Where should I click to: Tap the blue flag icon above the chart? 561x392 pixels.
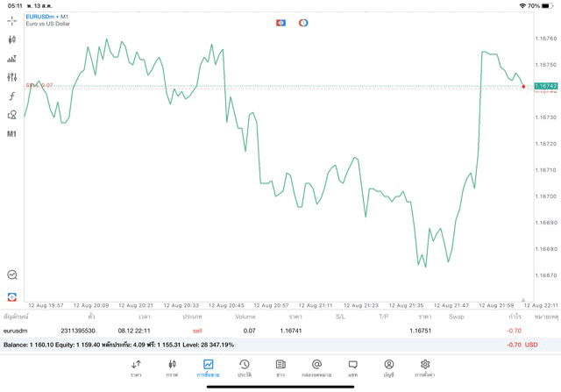(x=280, y=23)
